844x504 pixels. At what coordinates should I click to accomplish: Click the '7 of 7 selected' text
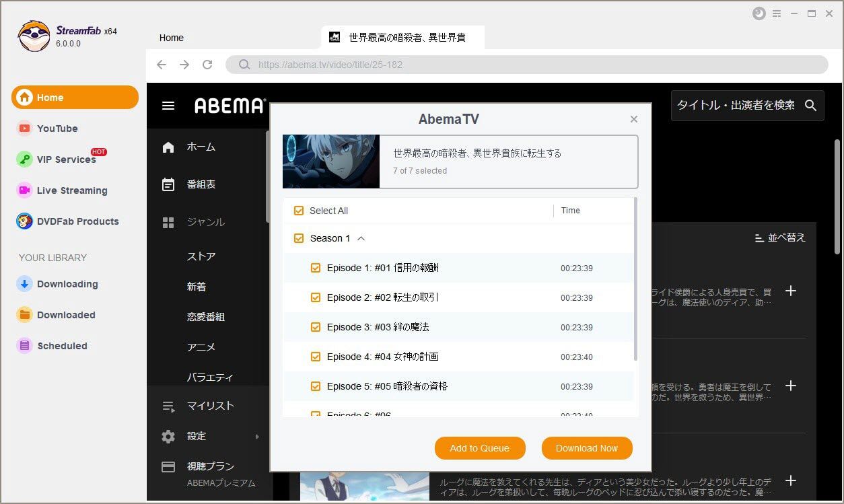[420, 171]
